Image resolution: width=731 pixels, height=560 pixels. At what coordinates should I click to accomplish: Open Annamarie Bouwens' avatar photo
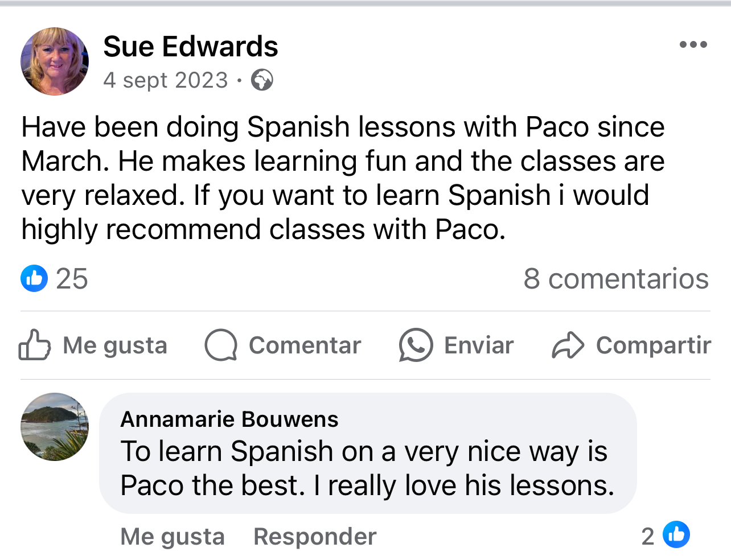55,427
